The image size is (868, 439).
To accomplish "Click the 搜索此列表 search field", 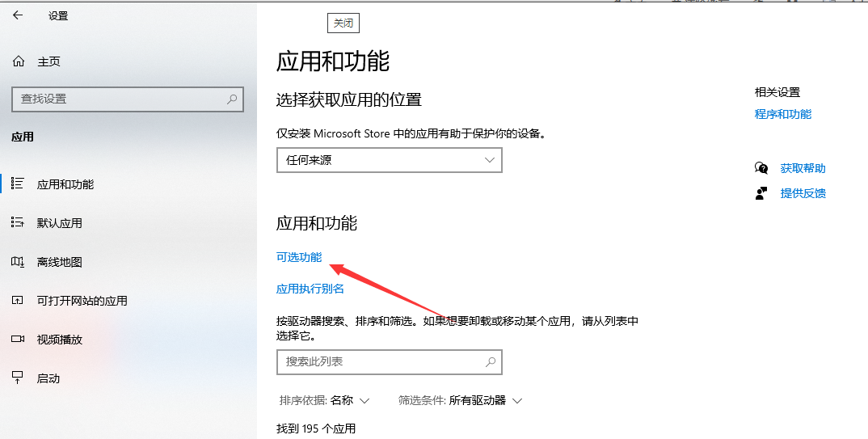I will [380, 362].
